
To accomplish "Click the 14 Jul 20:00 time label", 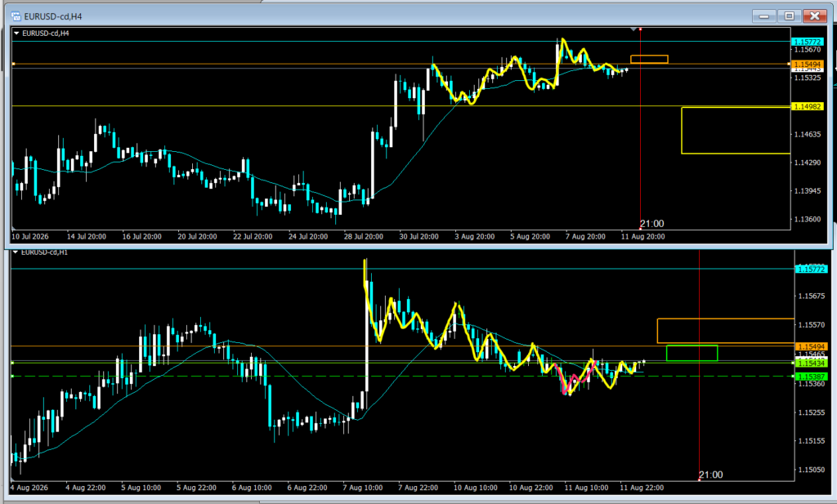I will click(87, 236).
